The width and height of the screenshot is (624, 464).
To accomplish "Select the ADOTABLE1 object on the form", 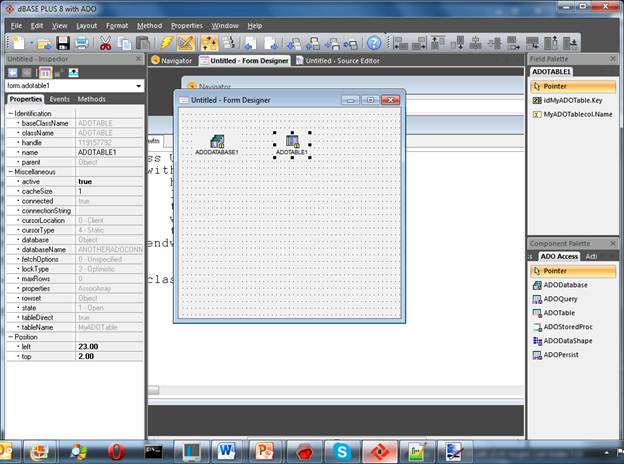I will point(293,142).
